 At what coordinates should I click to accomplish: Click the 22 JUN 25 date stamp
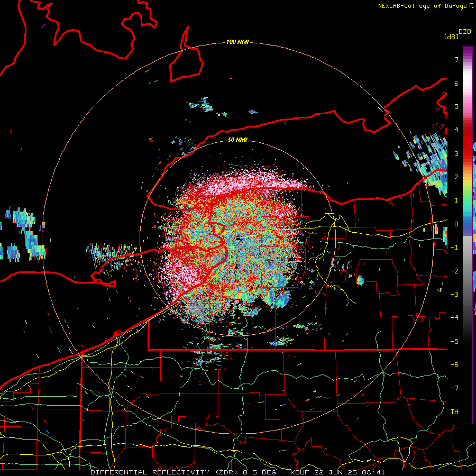click(x=335, y=472)
